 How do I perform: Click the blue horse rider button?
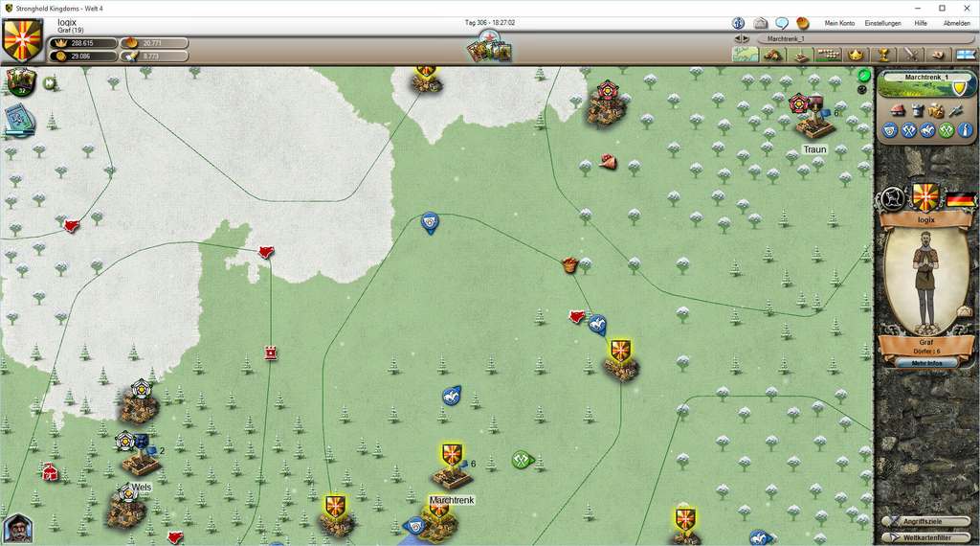point(927,130)
